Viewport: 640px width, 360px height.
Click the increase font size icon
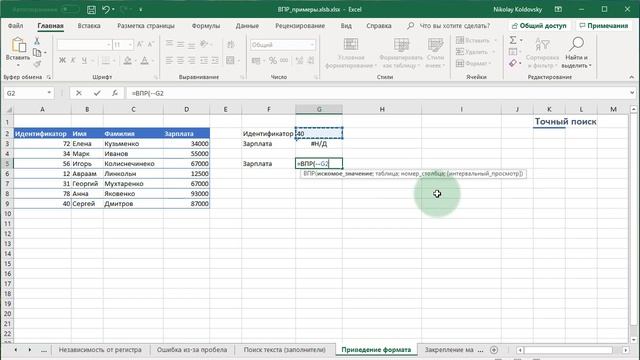click(140, 44)
